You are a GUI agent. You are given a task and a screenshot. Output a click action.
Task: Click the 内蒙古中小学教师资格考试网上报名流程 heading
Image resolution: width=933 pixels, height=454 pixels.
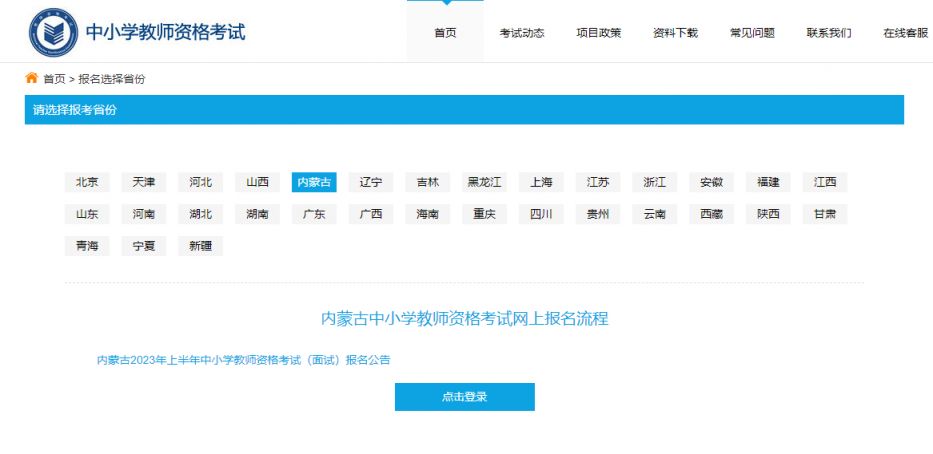point(465,318)
